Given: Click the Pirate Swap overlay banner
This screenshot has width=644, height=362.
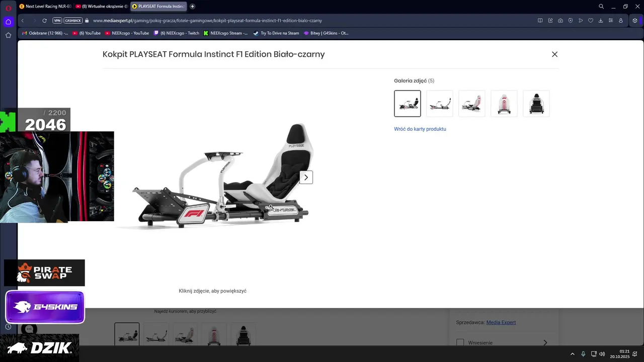Looking at the screenshot, I should tap(44, 273).
